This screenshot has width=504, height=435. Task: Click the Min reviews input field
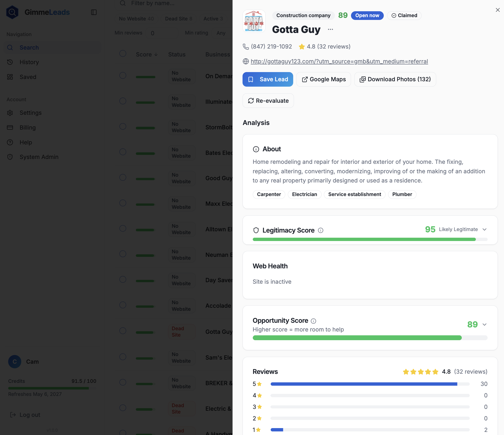(x=162, y=33)
